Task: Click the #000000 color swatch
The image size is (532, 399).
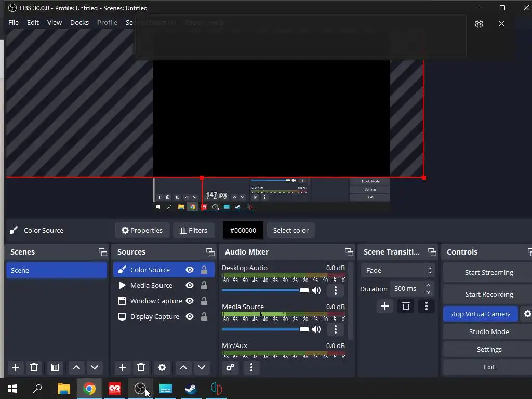Action: pyautogui.click(x=243, y=230)
